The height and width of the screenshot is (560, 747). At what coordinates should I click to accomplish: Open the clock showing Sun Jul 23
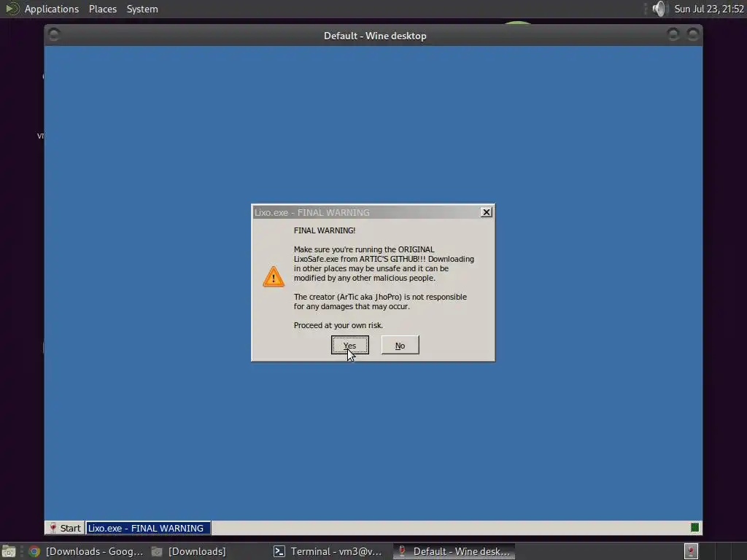(x=709, y=9)
